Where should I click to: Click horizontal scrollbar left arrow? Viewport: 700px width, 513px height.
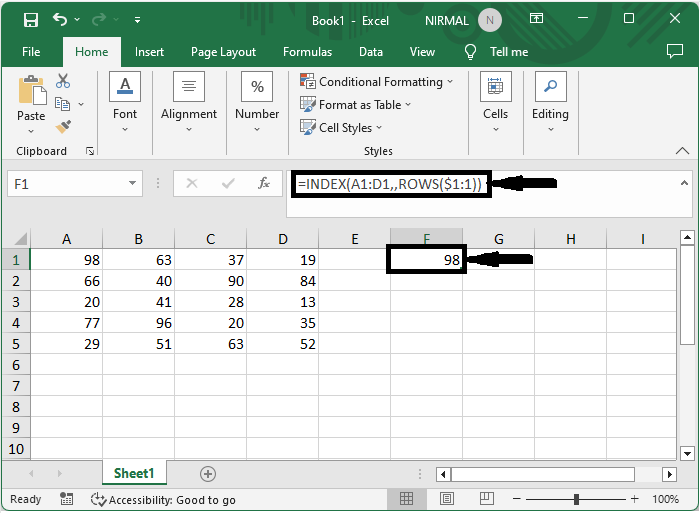click(x=443, y=474)
